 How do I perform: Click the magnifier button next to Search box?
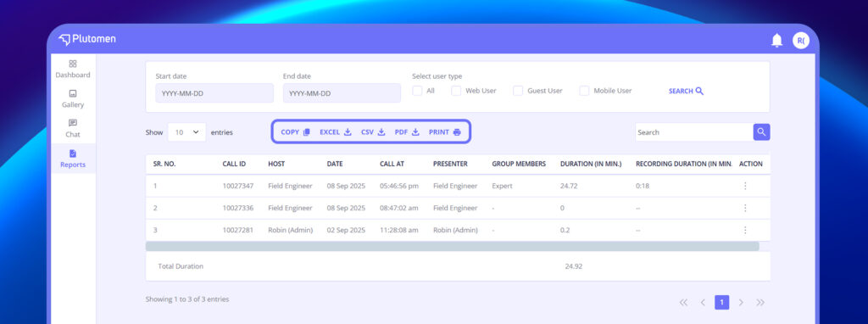(x=761, y=131)
